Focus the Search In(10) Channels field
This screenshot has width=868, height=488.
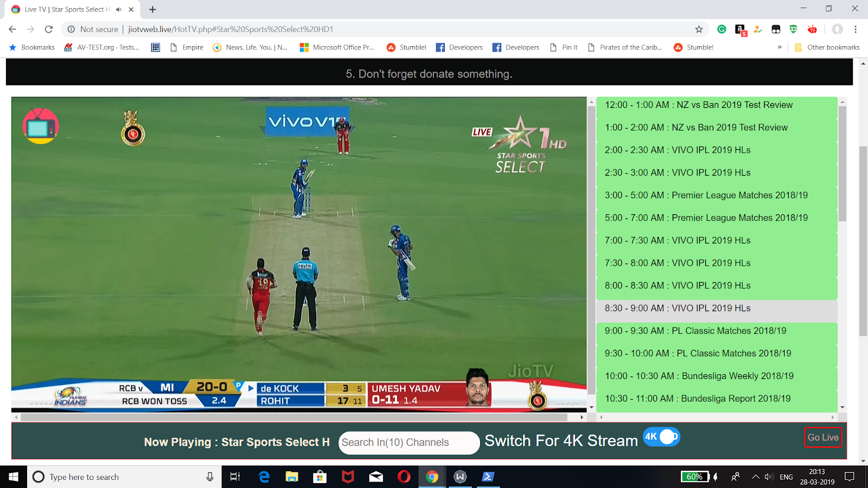click(x=409, y=442)
